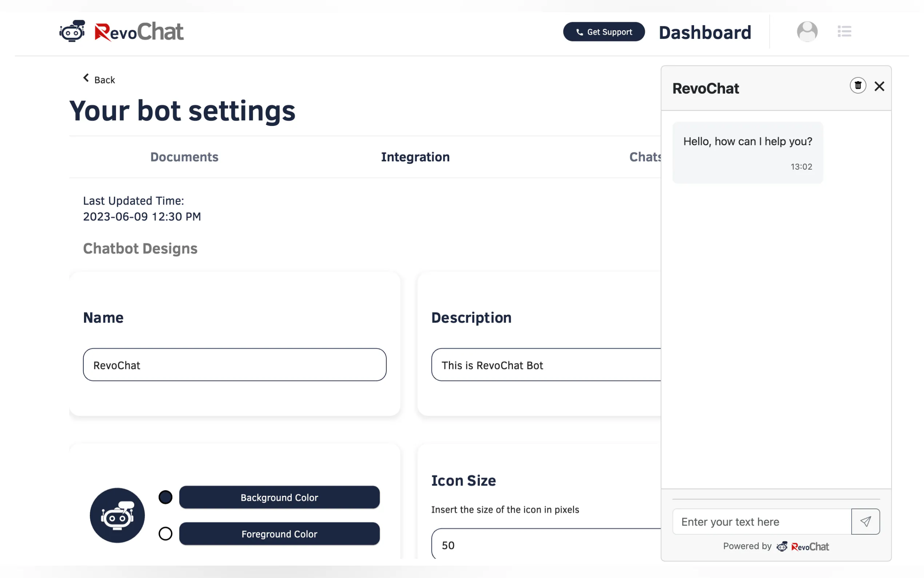Click the RevoChat robot logo in header
The height and width of the screenshot is (578, 924).
(x=72, y=31)
